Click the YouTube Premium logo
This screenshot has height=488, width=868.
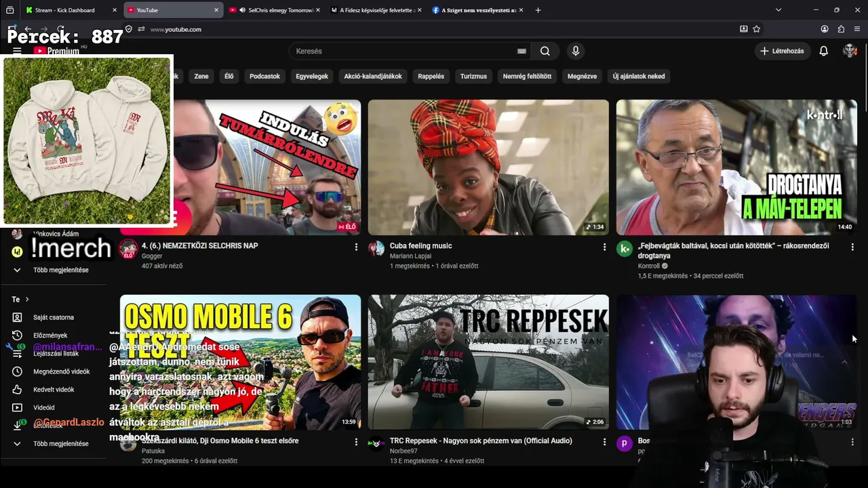tap(56, 51)
